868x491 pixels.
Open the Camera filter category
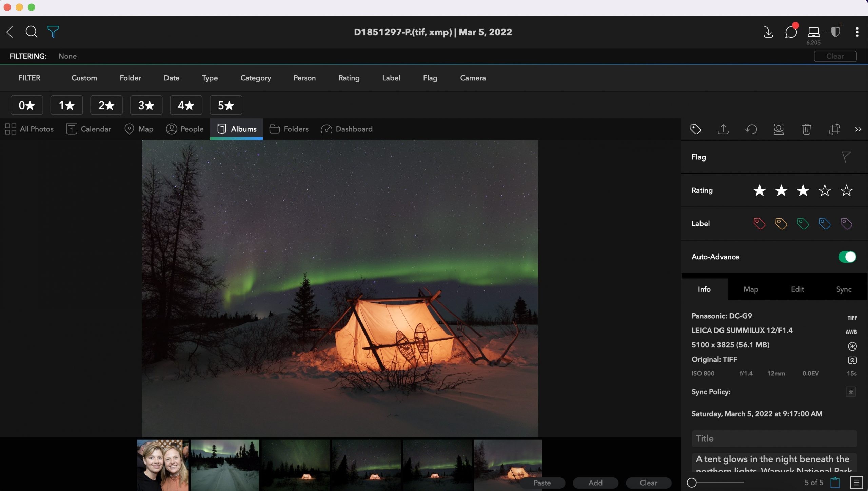pos(473,78)
